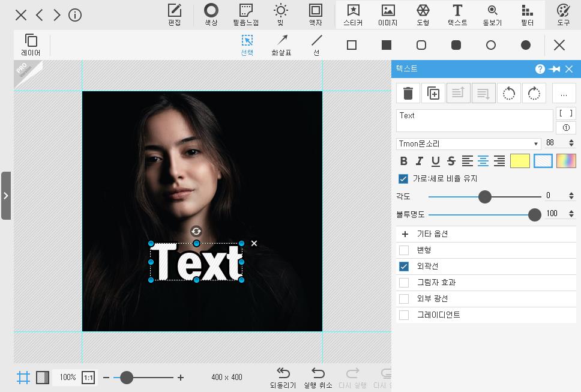Image resolution: width=581 pixels, height=392 pixels.
Task: Pick the filled square shape
Action: 387,45
